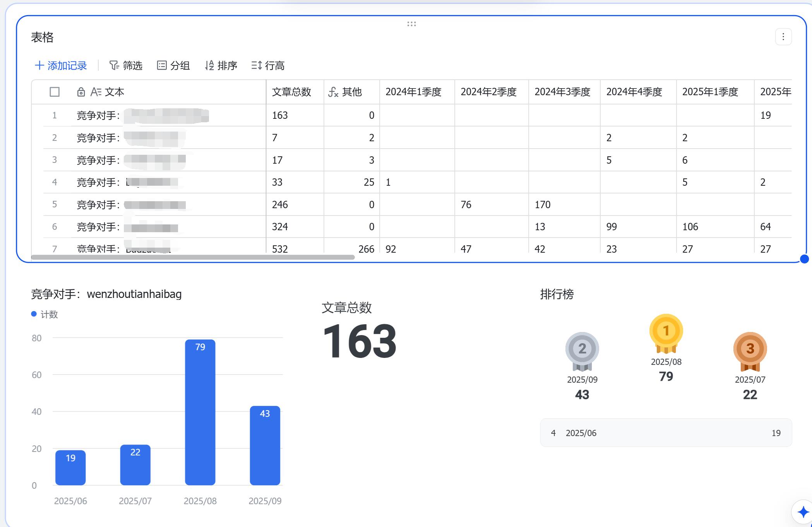The width and height of the screenshot is (812, 527).
Task: Switch to the 表格 view tab
Action: [x=43, y=37]
